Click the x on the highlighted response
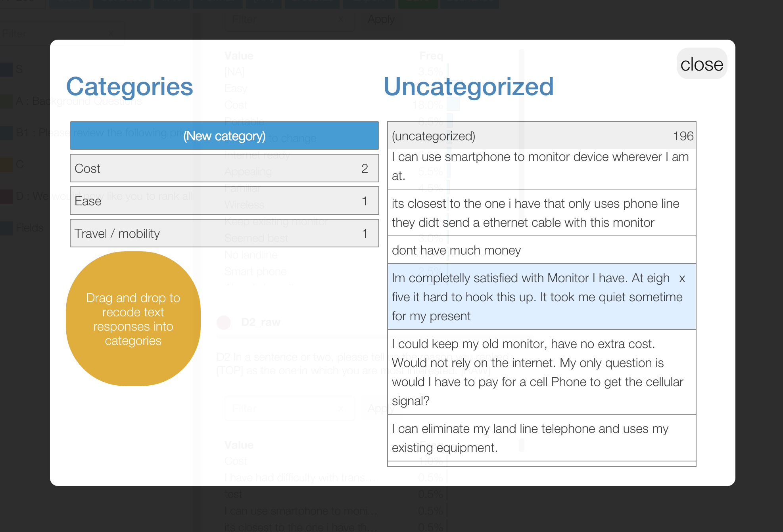Viewport: 783px width, 532px height. click(682, 279)
